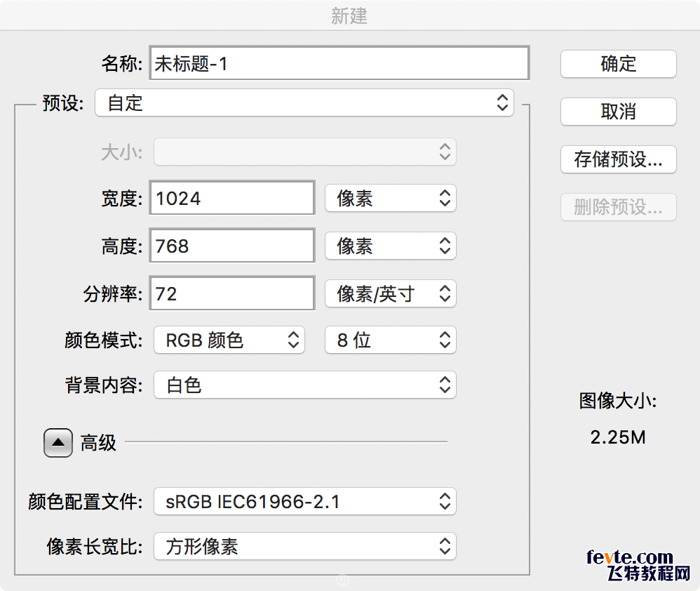This screenshot has width=700, height=591.
Task: Click the 存储预设... button
Action: tap(619, 159)
